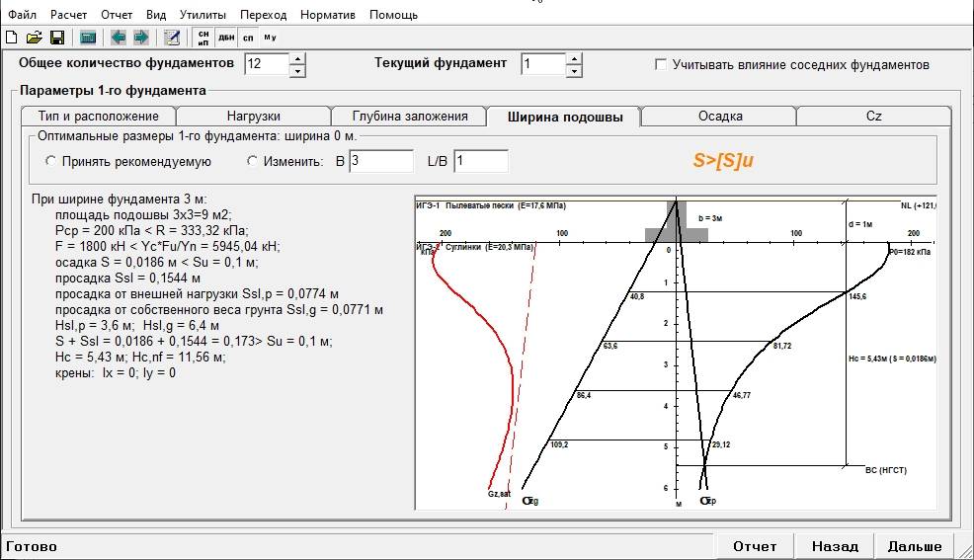Screen dimensions: 974x560
Task: Open the Норматив menu
Action: [327, 14]
